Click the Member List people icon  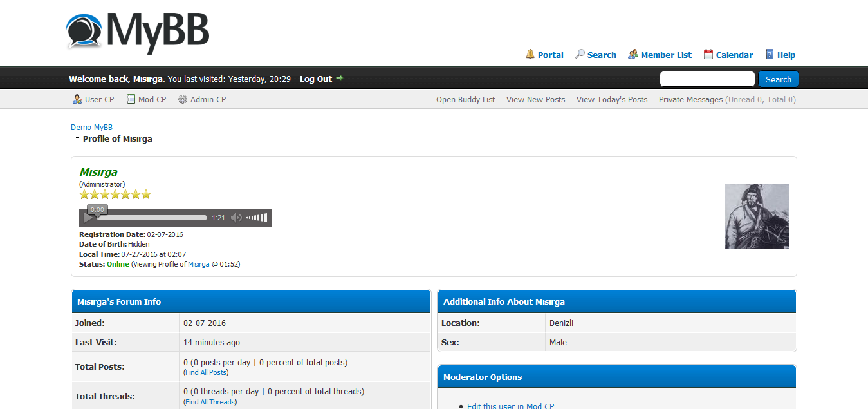coord(633,54)
